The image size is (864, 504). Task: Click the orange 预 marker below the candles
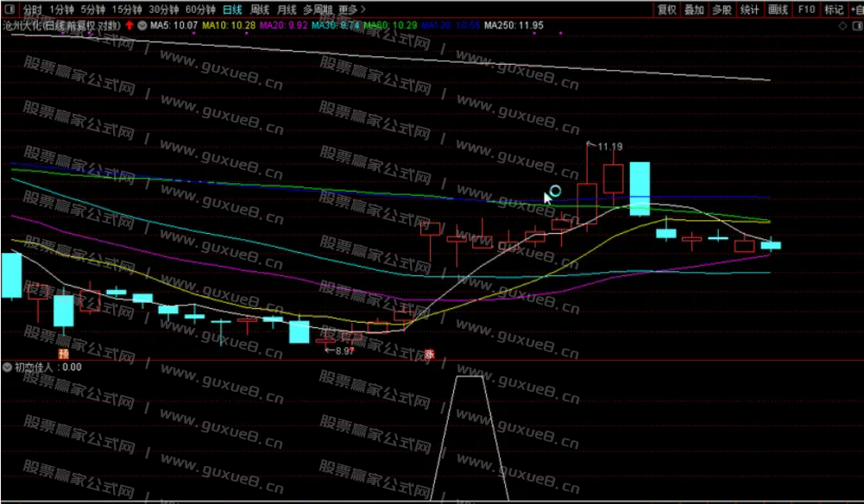pyautogui.click(x=63, y=354)
